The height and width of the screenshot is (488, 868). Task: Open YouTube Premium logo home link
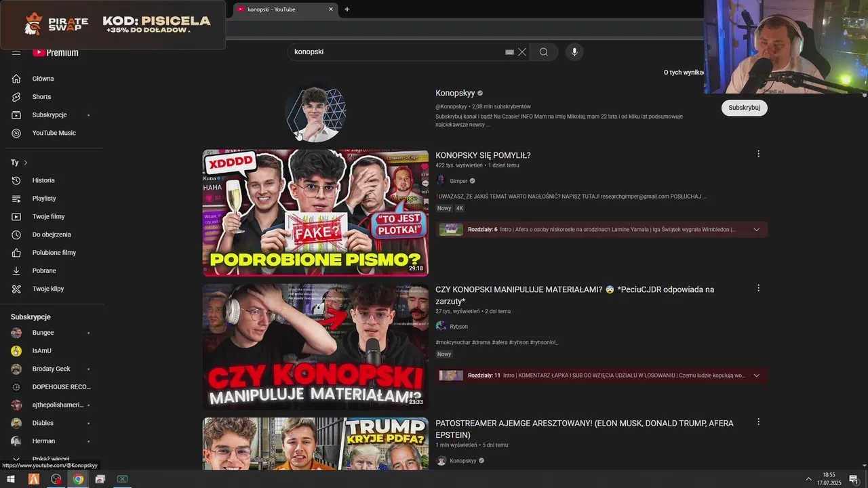pyautogui.click(x=56, y=52)
